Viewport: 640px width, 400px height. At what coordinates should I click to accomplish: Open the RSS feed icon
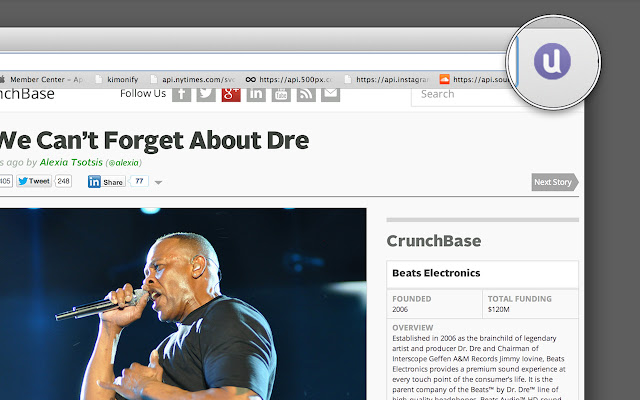tap(306, 94)
